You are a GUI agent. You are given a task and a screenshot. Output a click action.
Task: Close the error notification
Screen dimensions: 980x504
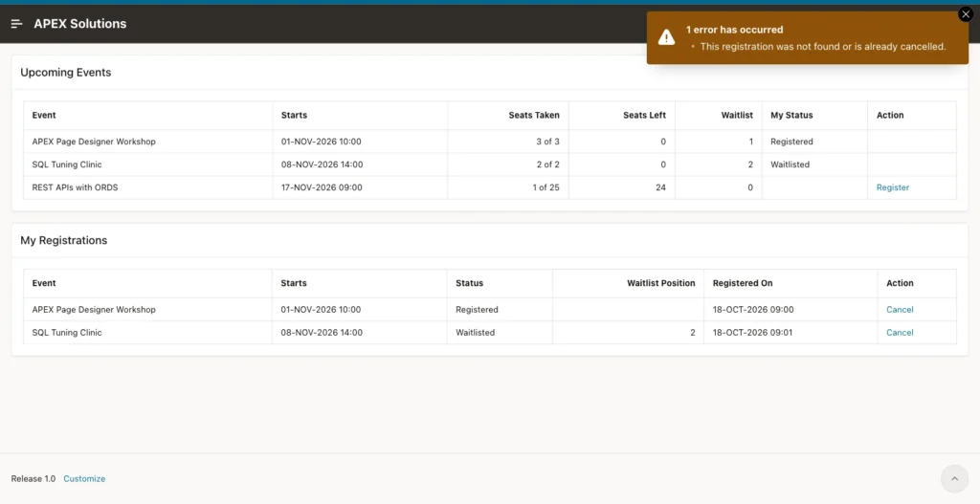coord(966,14)
